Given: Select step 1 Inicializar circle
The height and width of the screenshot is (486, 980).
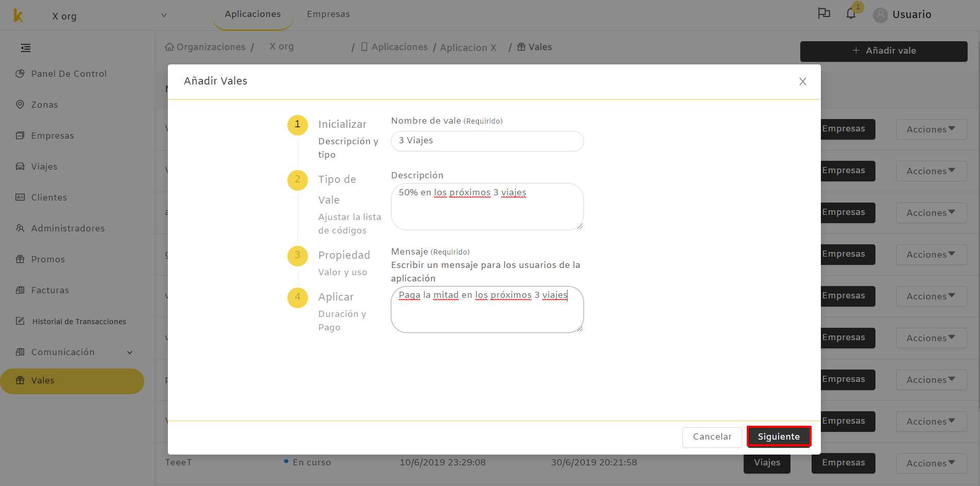Looking at the screenshot, I should 298,125.
